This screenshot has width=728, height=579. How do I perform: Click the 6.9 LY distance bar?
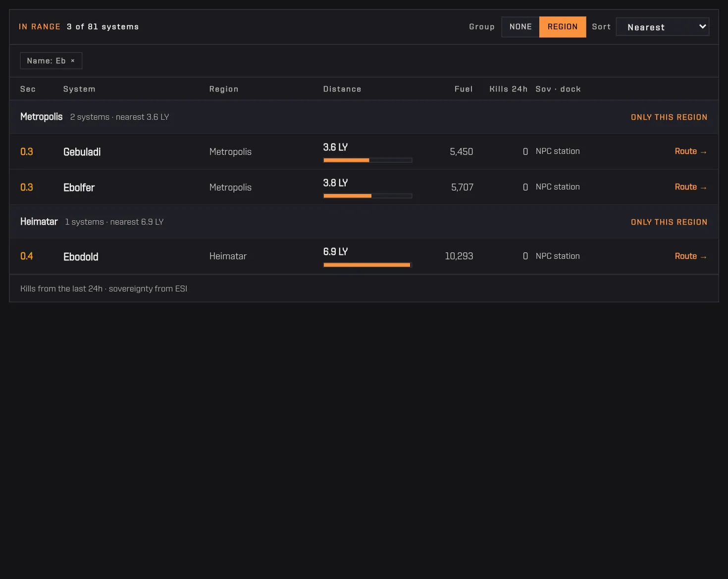[367, 265]
